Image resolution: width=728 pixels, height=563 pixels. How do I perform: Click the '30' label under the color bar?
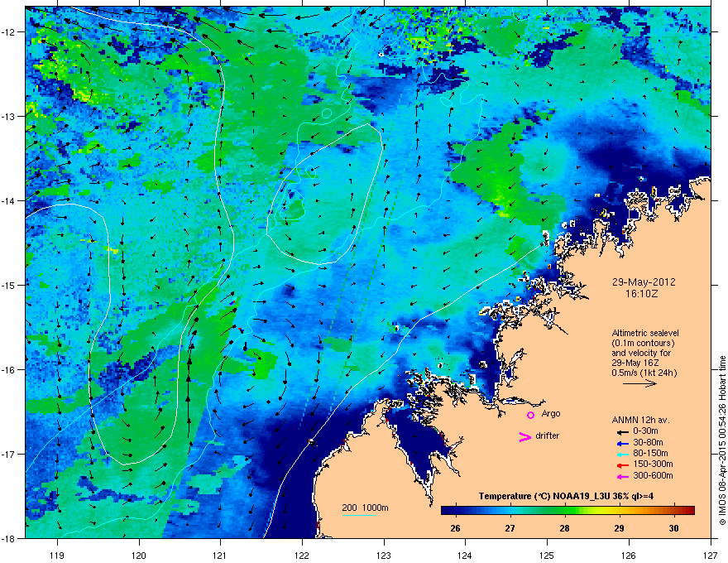[x=673, y=528]
